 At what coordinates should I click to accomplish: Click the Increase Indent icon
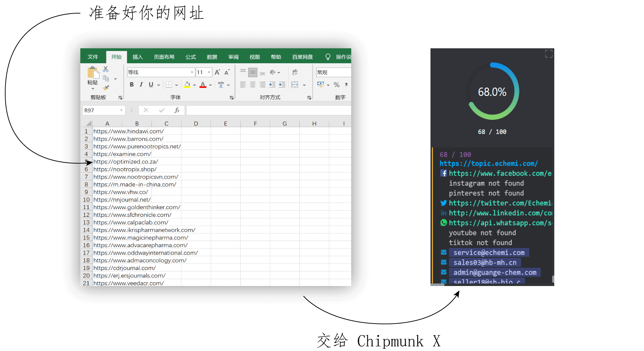pos(282,84)
